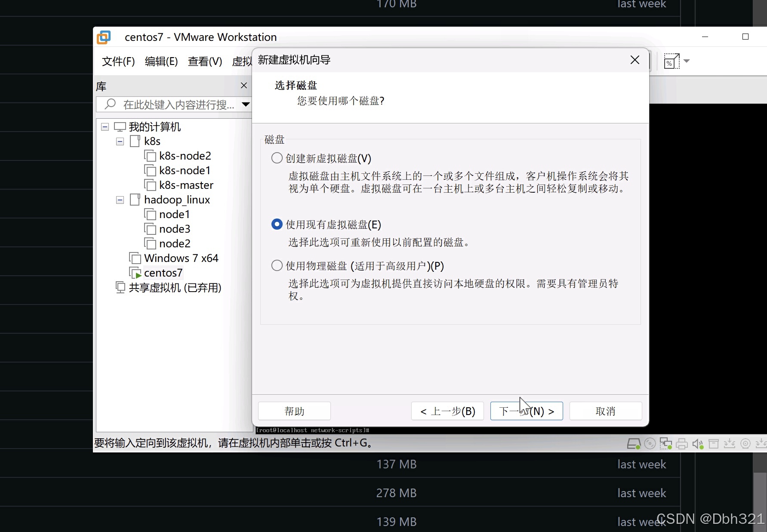Image resolution: width=767 pixels, height=532 pixels.
Task: Close the 新建虚拟机向导 dialog
Action: point(635,60)
